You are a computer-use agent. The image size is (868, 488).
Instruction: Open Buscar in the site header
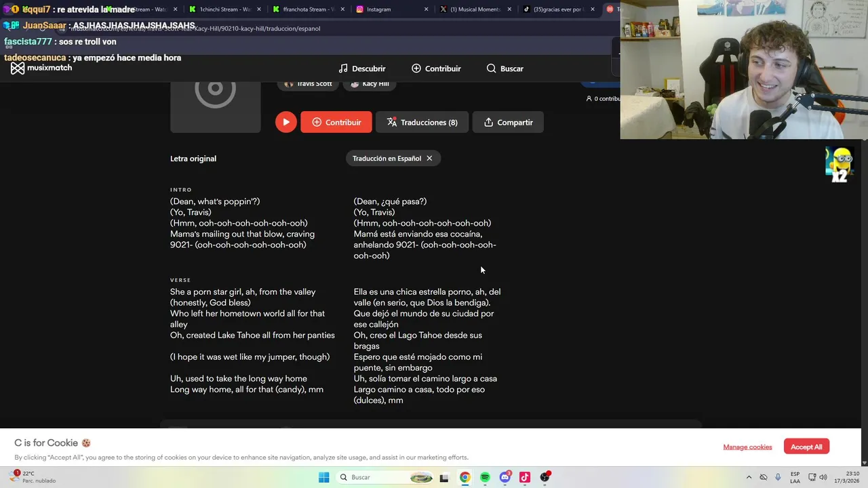(505, 68)
